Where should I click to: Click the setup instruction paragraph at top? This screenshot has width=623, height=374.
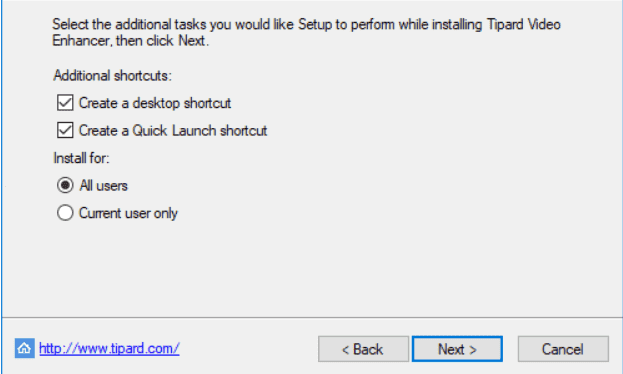point(306,32)
